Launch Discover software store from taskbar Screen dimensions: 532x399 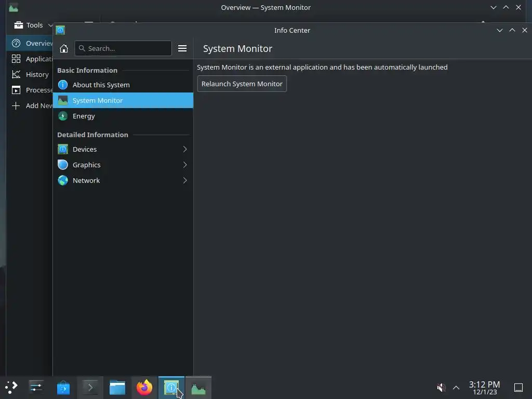tap(63, 388)
